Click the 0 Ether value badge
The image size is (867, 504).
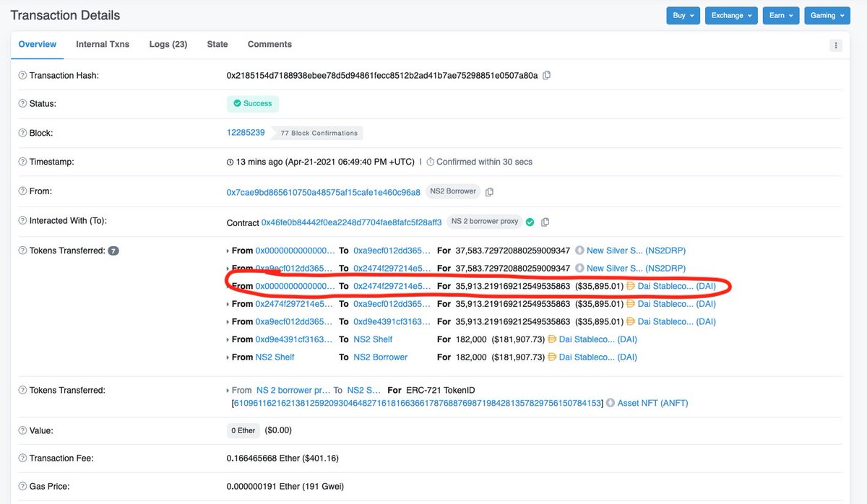pyautogui.click(x=243, y=431)
